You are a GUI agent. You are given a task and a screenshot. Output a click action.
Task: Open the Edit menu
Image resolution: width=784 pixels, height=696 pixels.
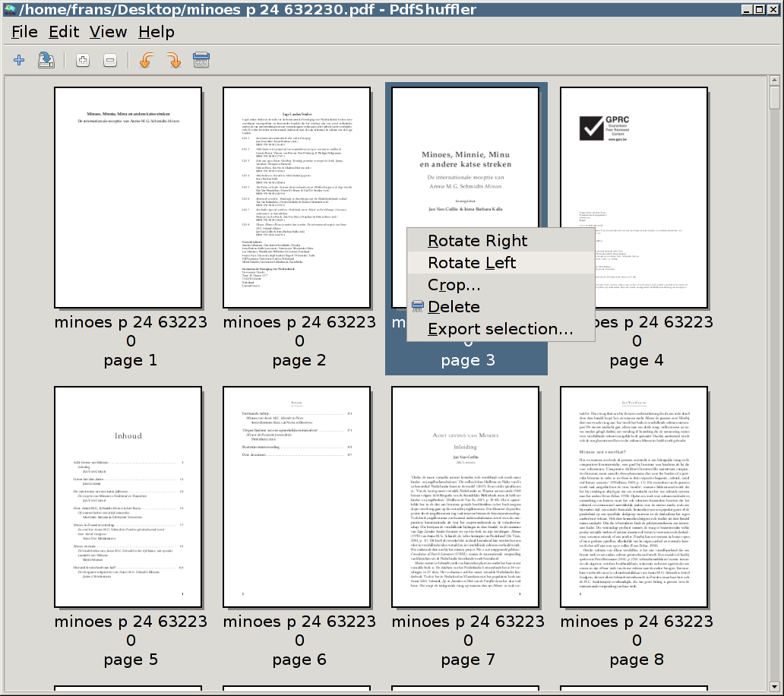coord(64,32)
